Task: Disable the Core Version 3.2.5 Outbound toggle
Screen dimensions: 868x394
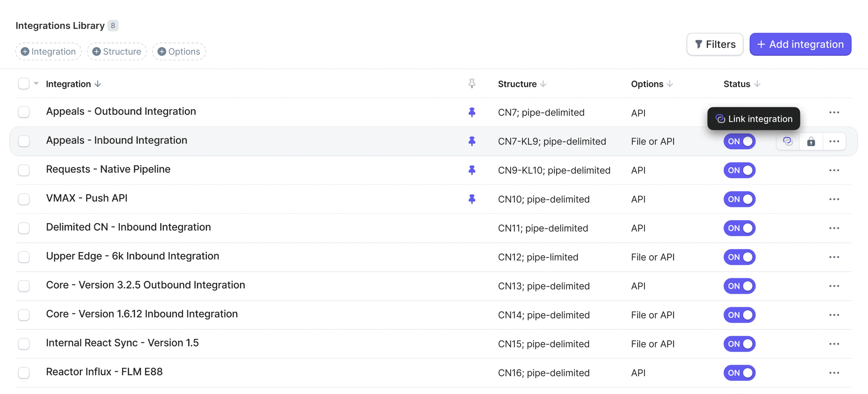Action: pyautogui.click(x=739, y=286)
